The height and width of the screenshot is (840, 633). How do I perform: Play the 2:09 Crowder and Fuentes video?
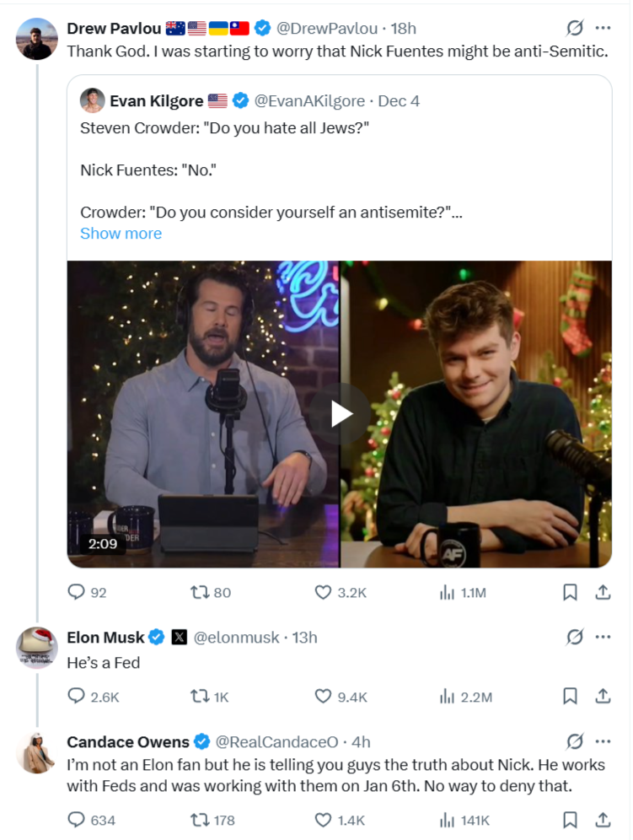341,414
